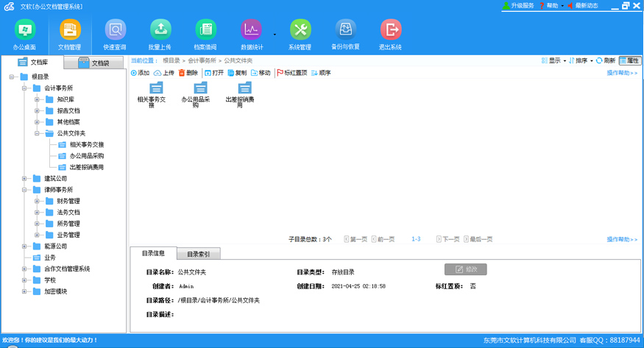Image resolution: width=644 pixels, height=348 pixels.
Task: Expand the 其他档案 tree node
Action: point(37,122)
